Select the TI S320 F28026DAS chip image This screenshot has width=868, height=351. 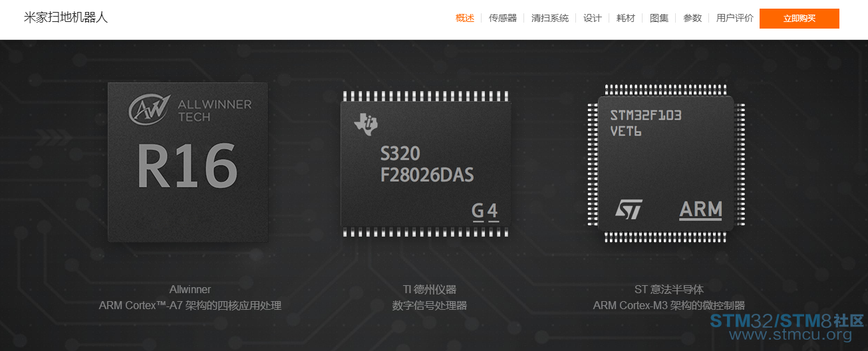426,164
